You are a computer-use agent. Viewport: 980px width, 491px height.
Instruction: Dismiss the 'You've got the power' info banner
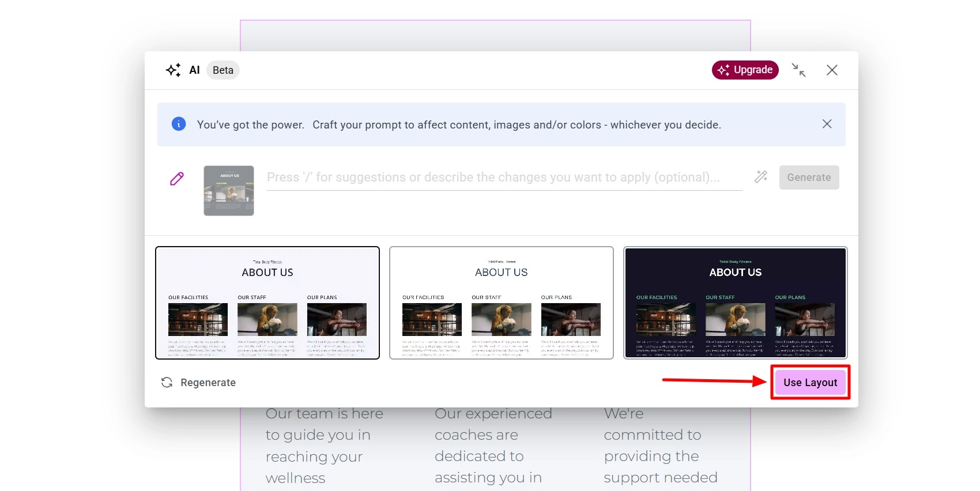pos(827,124)
